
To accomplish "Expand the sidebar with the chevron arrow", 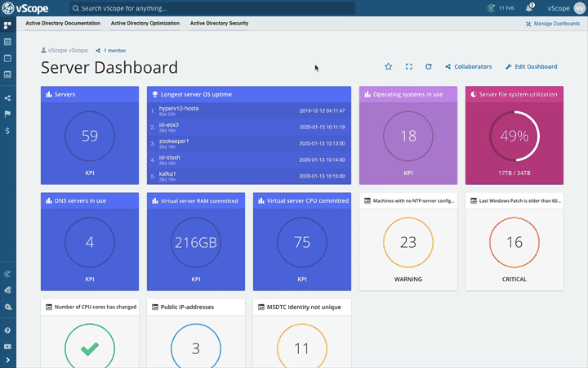I will (x=8, y=360).
